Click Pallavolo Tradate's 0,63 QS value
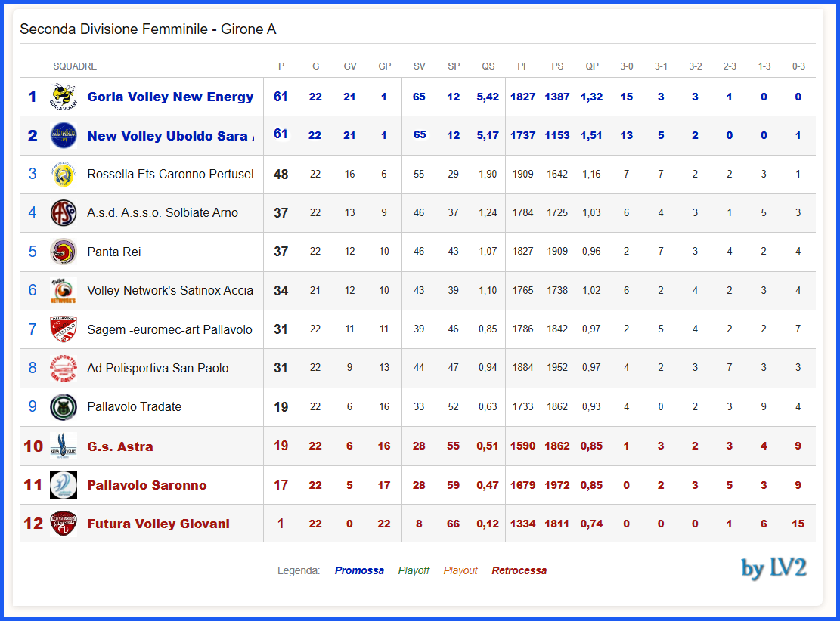 [488, 407]
